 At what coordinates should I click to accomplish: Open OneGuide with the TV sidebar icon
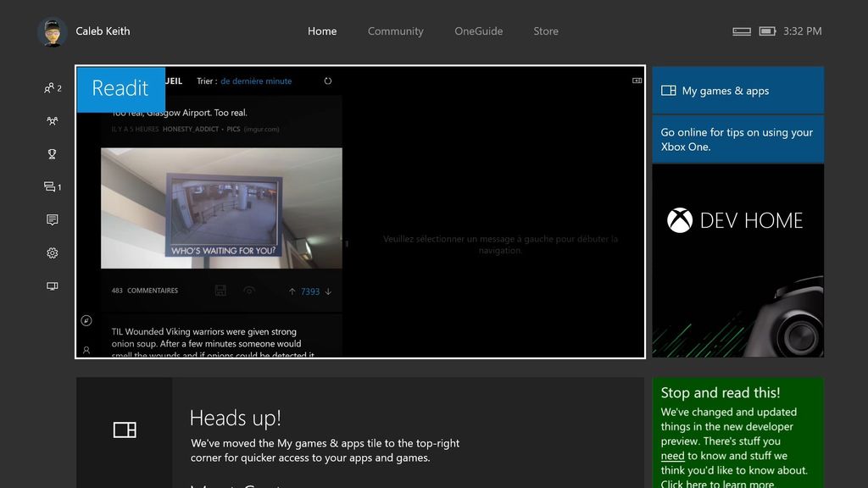tap(52, 286)
